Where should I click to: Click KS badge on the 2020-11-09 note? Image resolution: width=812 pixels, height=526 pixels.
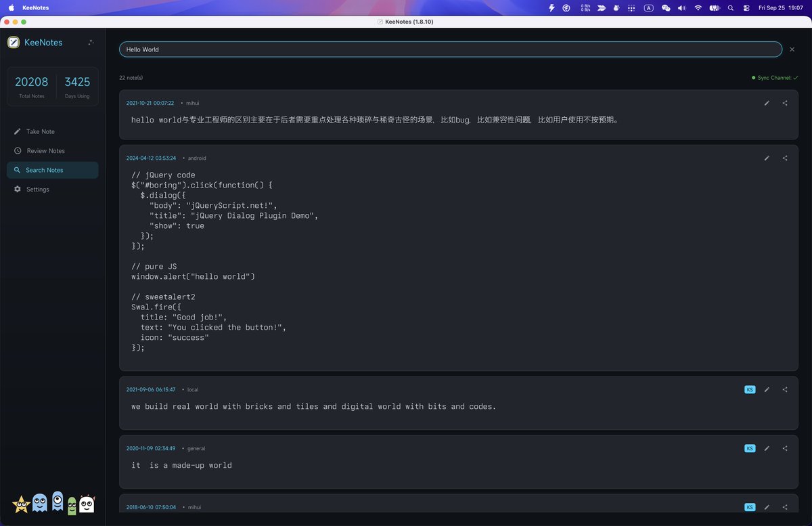pos(750,448)
